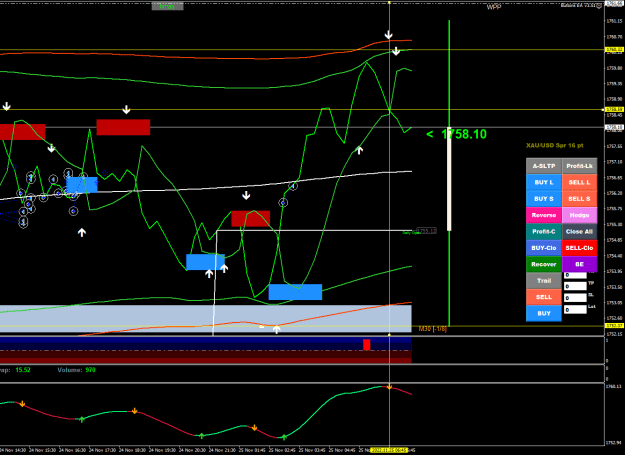Click the red SELL-Clo button
The width and height of the screenshot is (625, 455).
click(580, 248)
